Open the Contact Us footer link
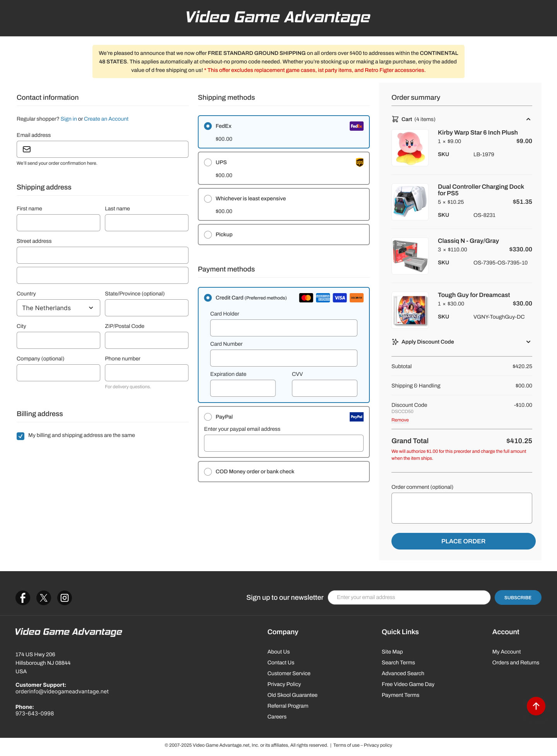The height and width of the screenshot is (756, 557). [281, 663]
